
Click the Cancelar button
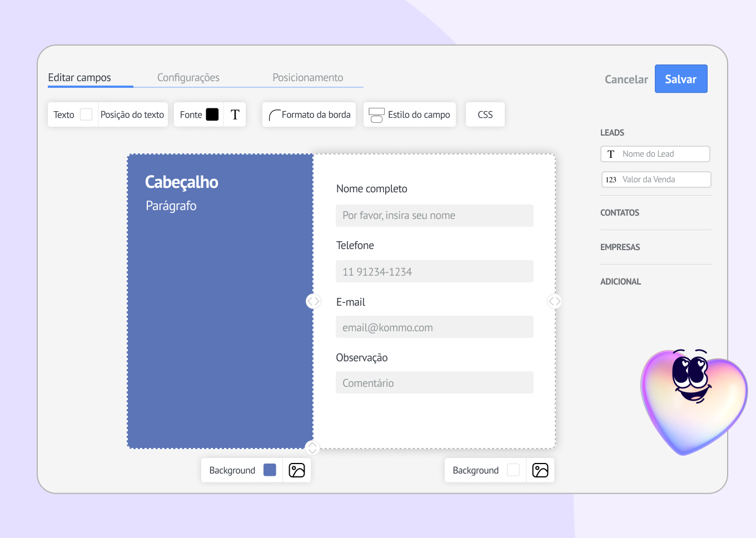pos(626,79)
